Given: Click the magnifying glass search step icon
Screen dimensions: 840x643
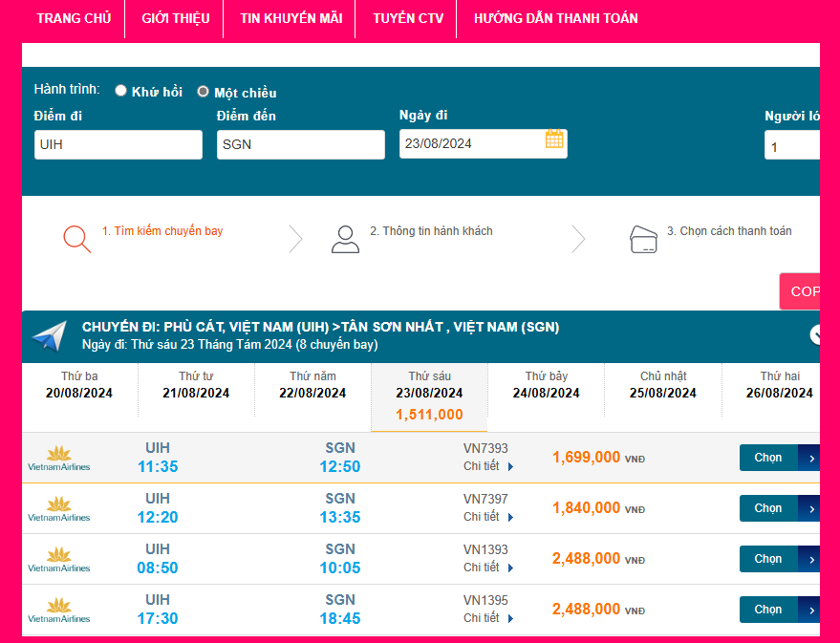Looking at the screenshot, I should (76, 238).
